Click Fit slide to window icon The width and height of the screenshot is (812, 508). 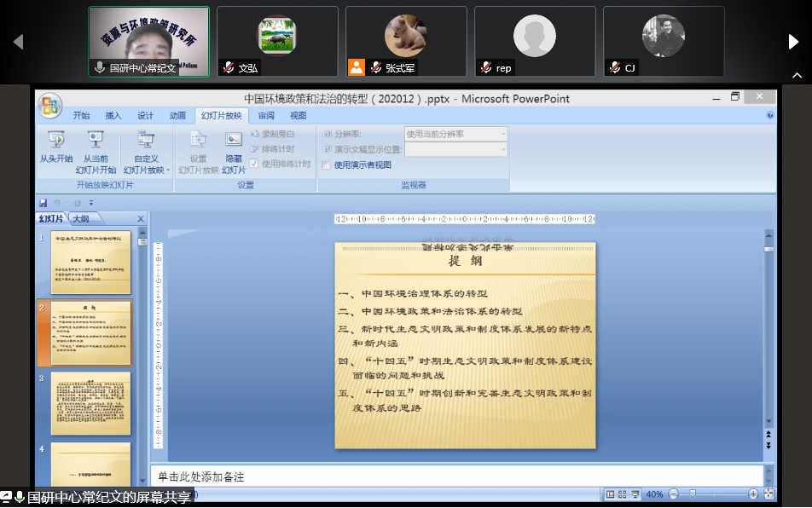click(768, 494)
